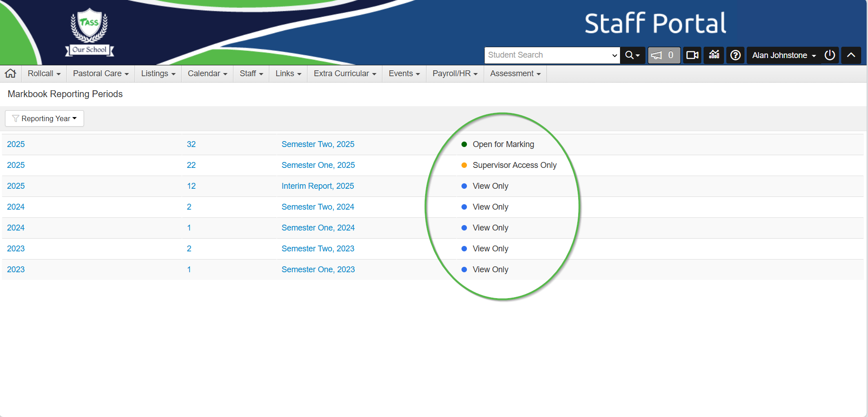Viewport: 868px width, 417px height.
Task: Open the Pastoral Care menu
Action: tap(100, 74)
